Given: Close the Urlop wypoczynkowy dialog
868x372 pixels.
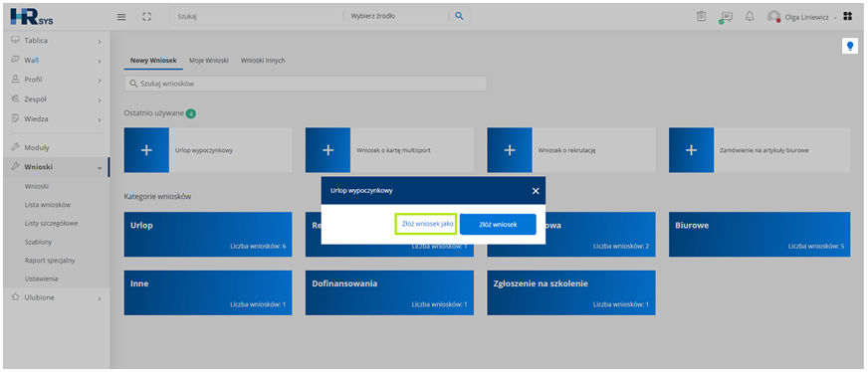Looking at the screenshot, I should pos(536,191).
